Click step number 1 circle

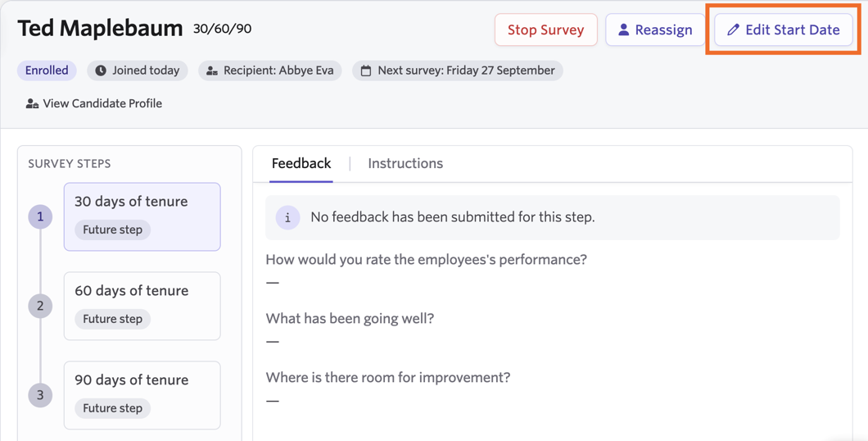(x=40, y=216)
